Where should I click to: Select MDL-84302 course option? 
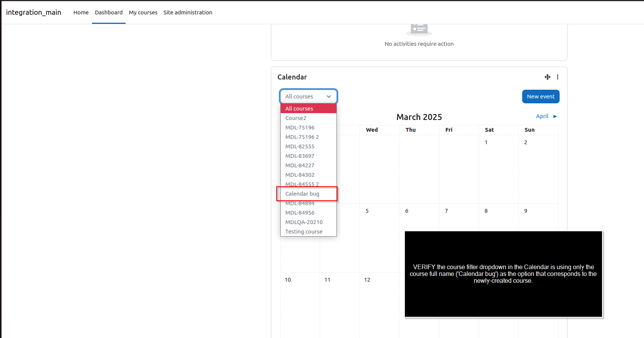point(308,175)
